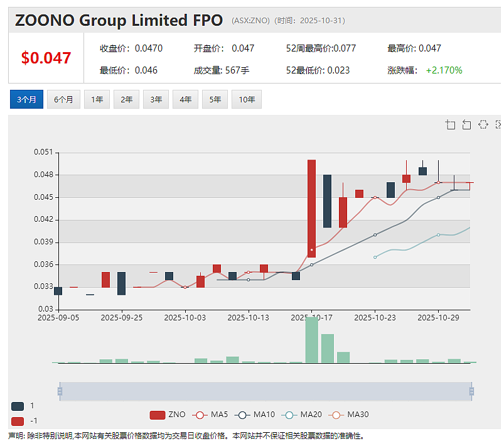Hide the MA10 moving average line
The image size is (504, 446).
pyautogui.click(x=255, y=415)
